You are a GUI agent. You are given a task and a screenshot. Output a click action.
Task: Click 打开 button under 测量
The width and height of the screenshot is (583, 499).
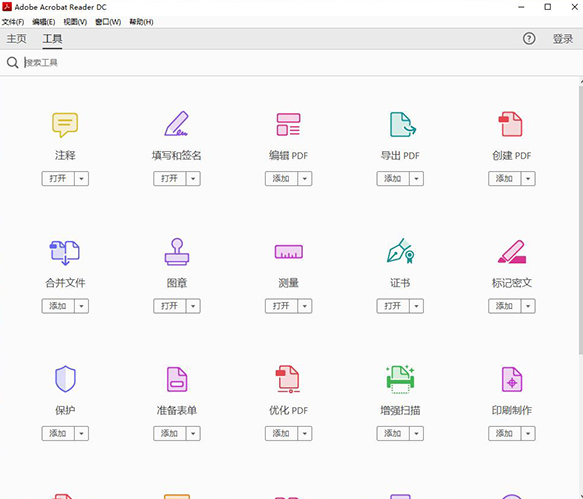[x=281, y=306]
